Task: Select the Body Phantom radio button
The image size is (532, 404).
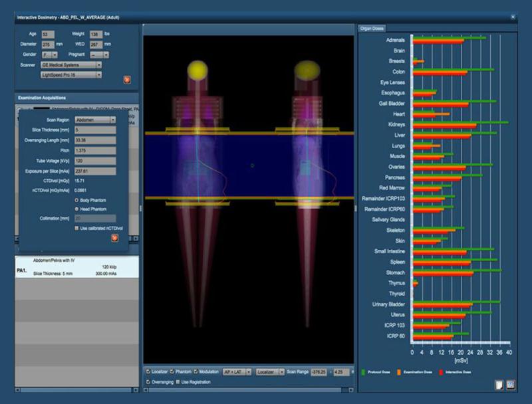Action: (75, 199)
